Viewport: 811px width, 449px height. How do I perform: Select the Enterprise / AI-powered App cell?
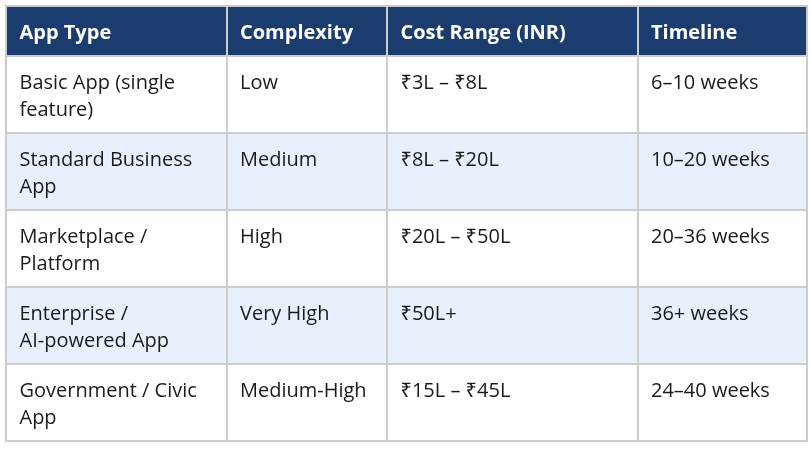(x=94, y=327)
